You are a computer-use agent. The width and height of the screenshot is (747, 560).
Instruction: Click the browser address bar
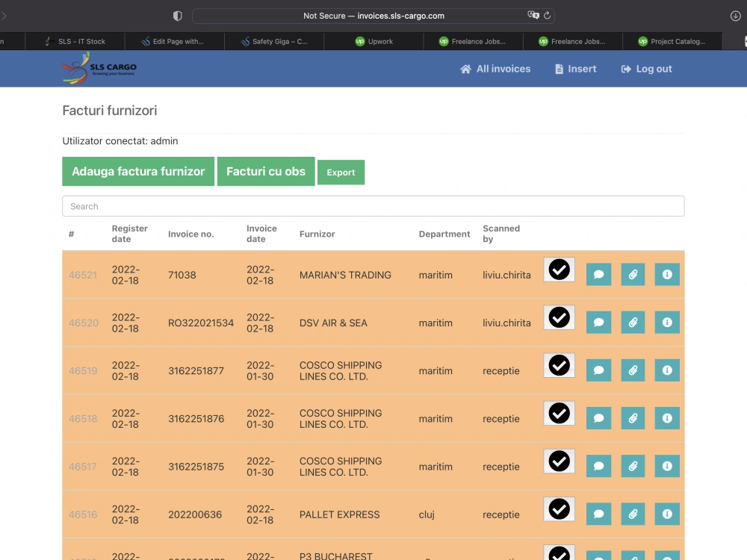point(373,16)
